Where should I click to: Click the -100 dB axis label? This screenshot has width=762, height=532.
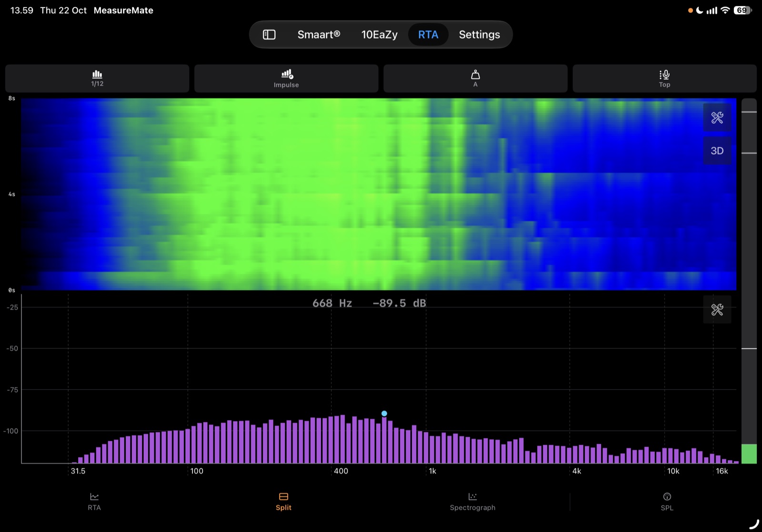pyautogui.click(x=11, y=431)
